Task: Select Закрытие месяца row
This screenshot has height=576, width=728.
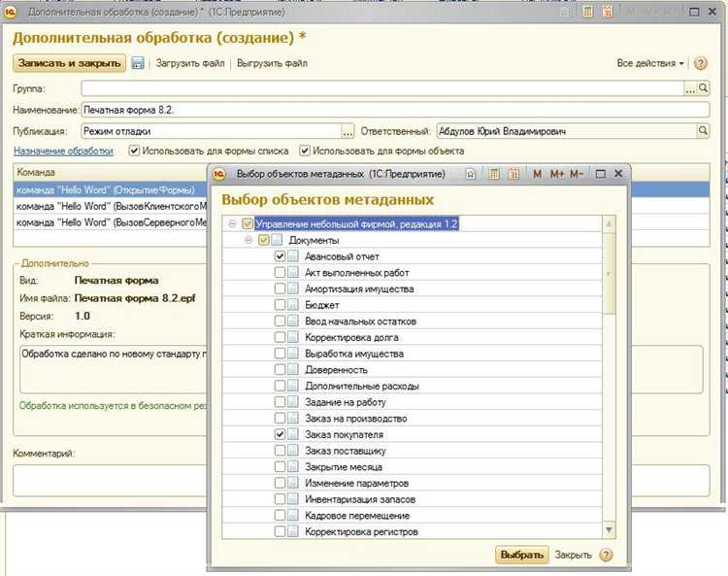Action: [413, 467]
